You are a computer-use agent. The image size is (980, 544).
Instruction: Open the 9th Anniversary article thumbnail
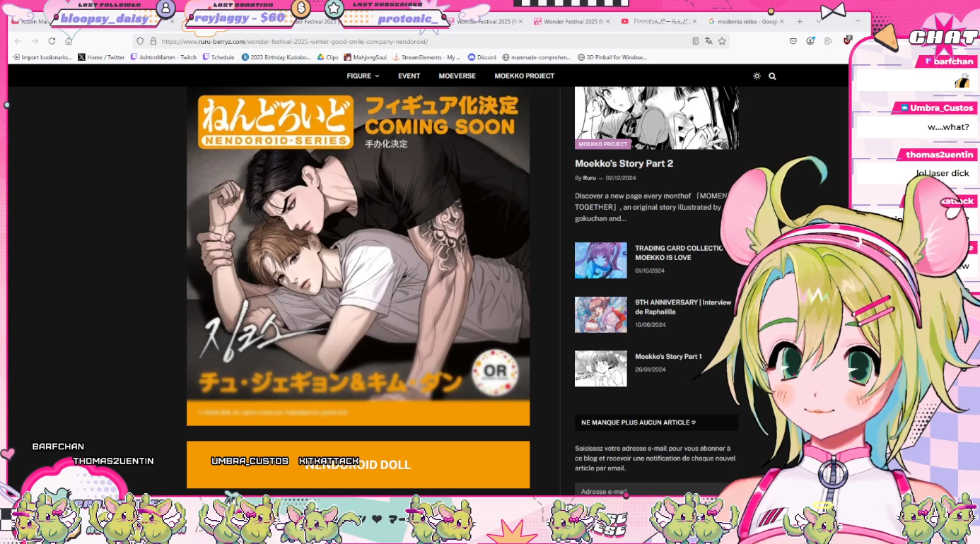(x=601, y=314)
